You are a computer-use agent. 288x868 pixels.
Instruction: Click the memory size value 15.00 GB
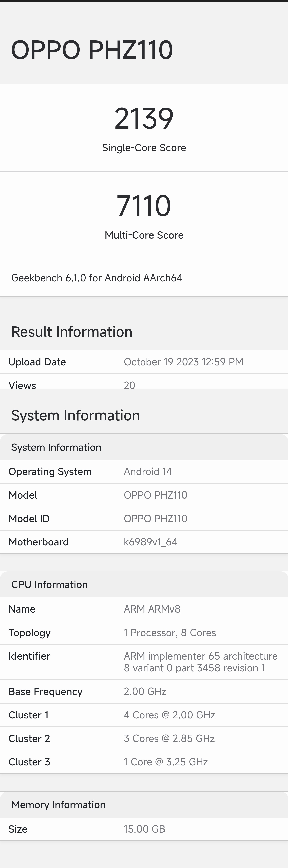click(144, 829)
